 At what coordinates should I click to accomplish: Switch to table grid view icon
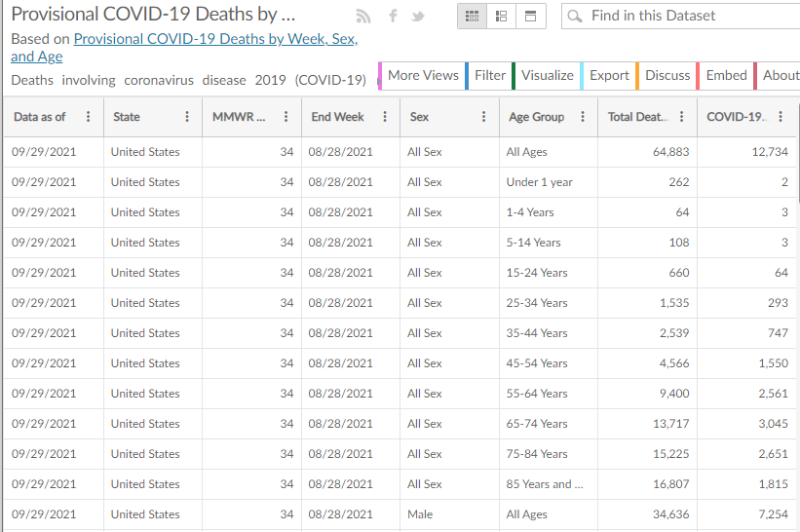(472, 17)
